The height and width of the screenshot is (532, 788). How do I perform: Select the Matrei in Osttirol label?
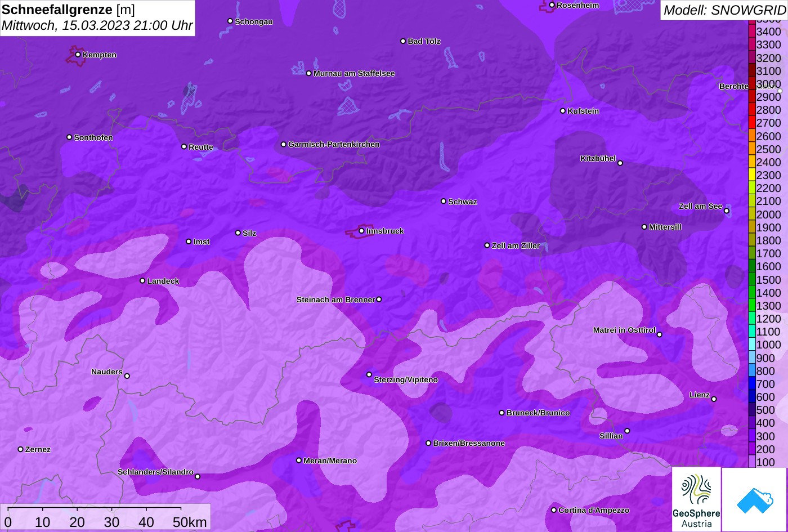tap(624, 330)
